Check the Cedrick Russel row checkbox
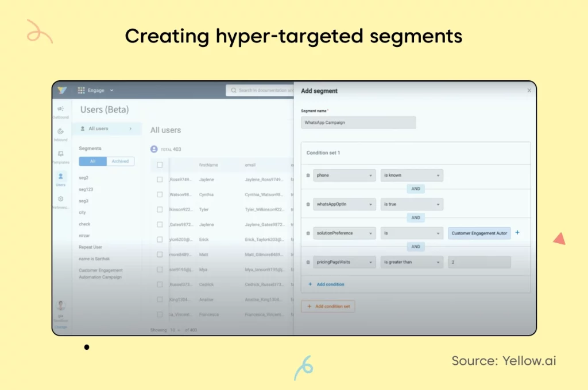Image resolution: width=588 pixels, height=390 pixels. point(160,284)
